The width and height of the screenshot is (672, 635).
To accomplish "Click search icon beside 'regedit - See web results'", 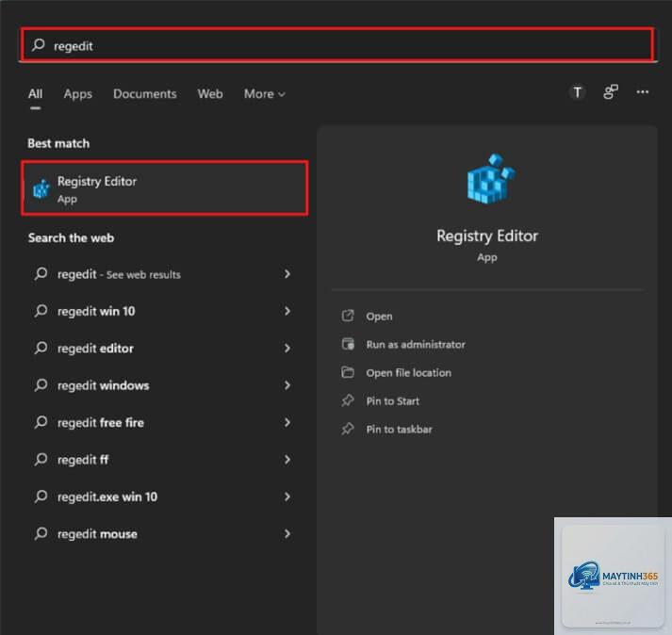I will (x=41, y=273).
